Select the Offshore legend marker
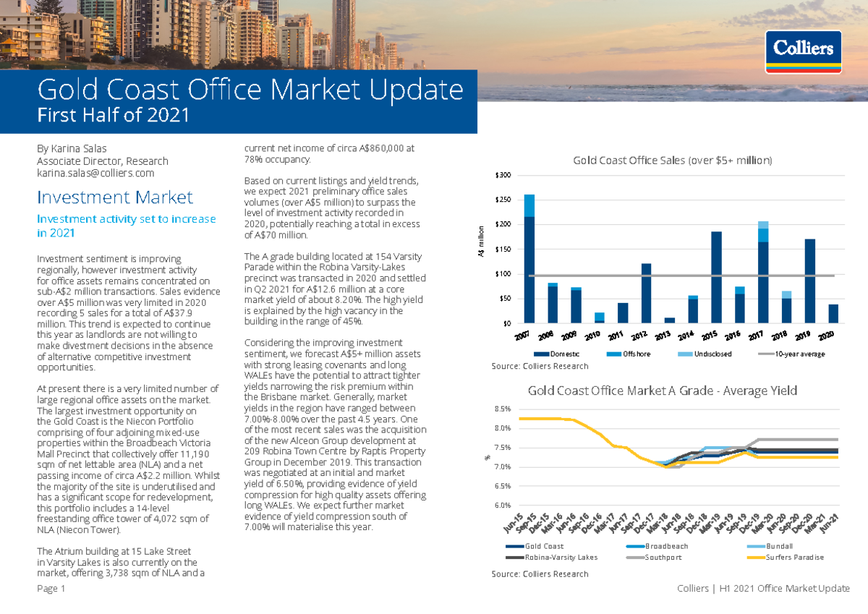The height and width of the screenshot is (614, 868). [x=615, y=353]
